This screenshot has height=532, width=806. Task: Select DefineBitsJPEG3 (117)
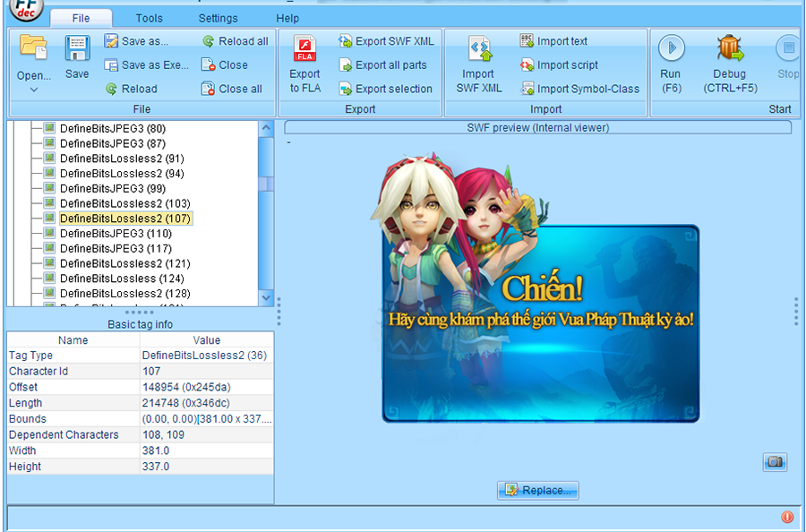pos(116,248)
